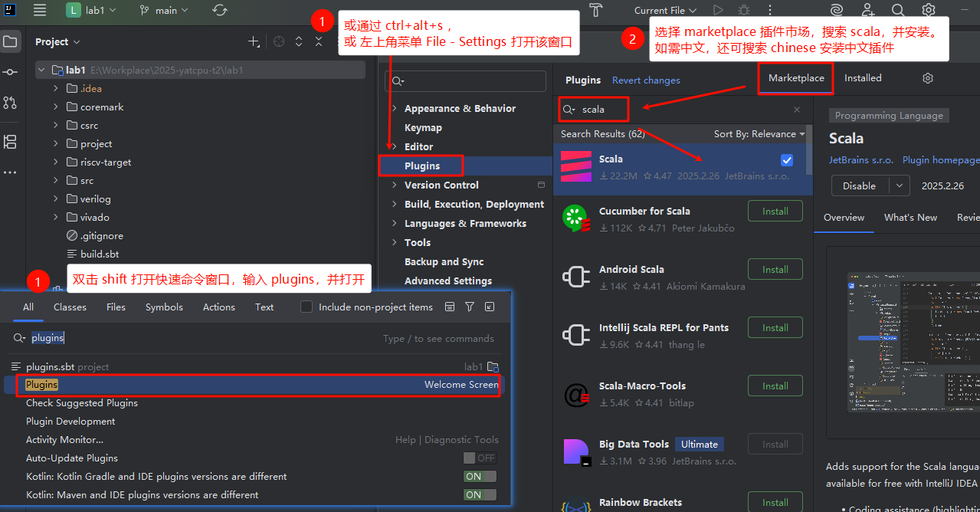Open the What's New tab
980x512 pixels.
(x=910, y=218)
